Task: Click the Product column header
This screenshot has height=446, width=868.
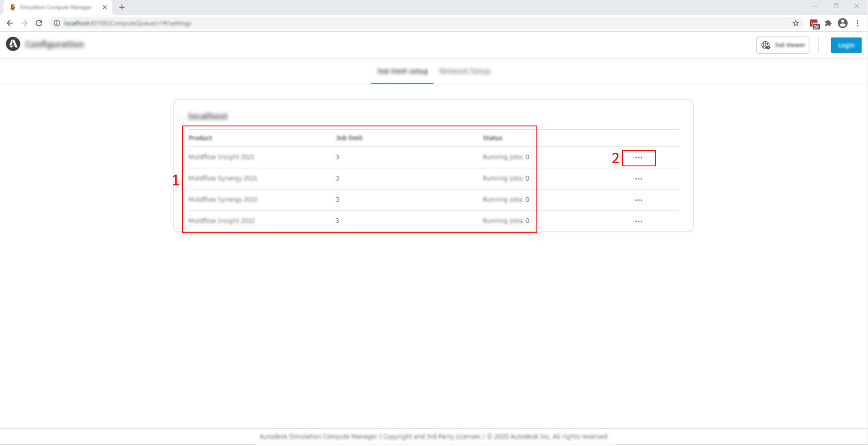Action: [x=200, y=138]
